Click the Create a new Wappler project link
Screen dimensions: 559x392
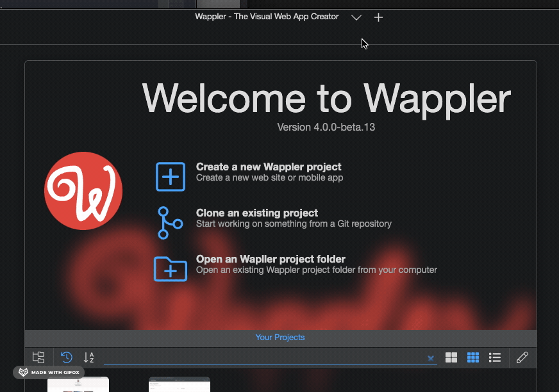tap(269, 167)
